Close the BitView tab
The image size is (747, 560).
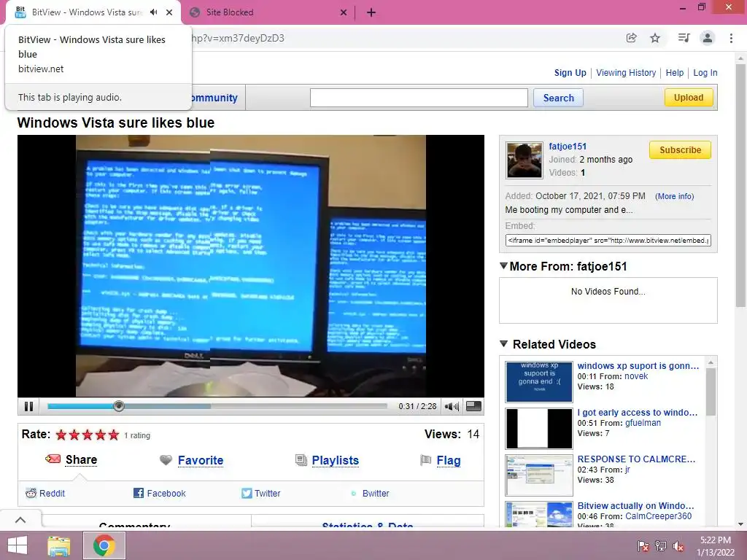pyautogui.click(x=169, y=12)
